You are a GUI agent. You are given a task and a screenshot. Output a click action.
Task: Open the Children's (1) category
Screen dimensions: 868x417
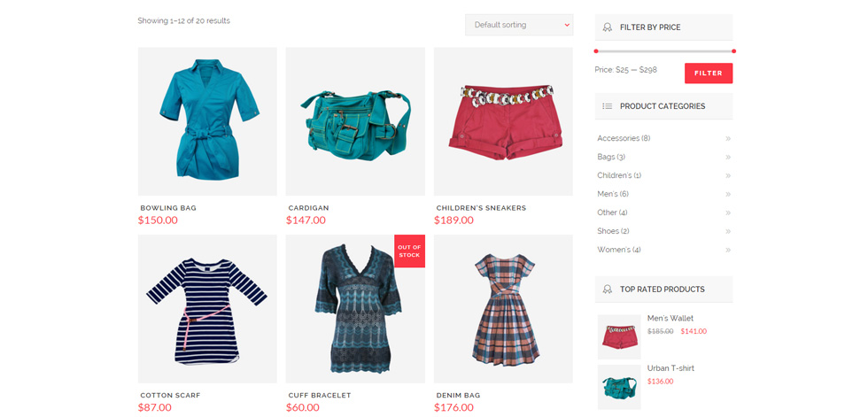tap(619, 175)
